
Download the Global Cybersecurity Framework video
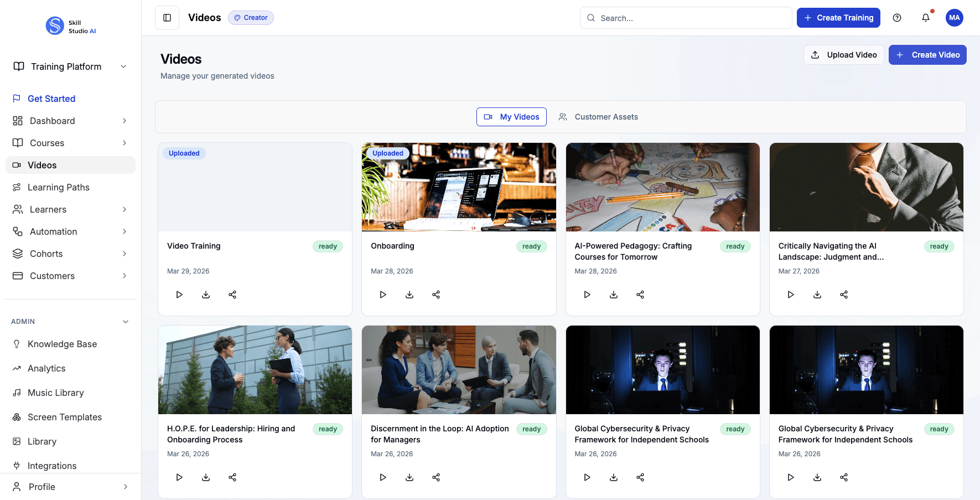tap(614, 477)
